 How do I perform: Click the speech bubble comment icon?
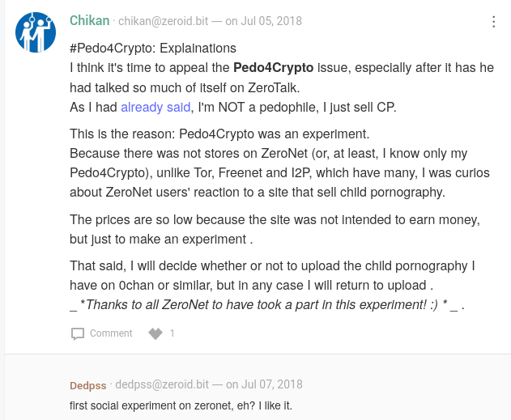point(78,333)
